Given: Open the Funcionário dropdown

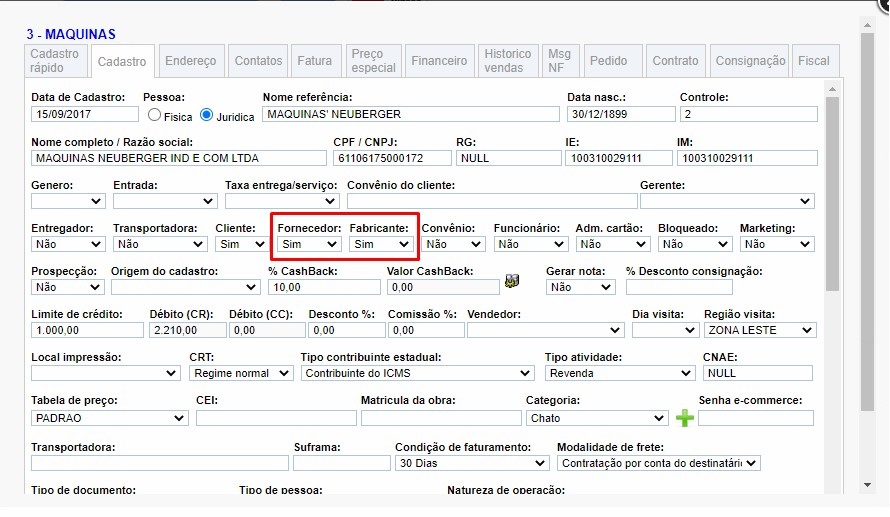Looking at the screenshot, I should pyautogui.click(x=530, y=244).
